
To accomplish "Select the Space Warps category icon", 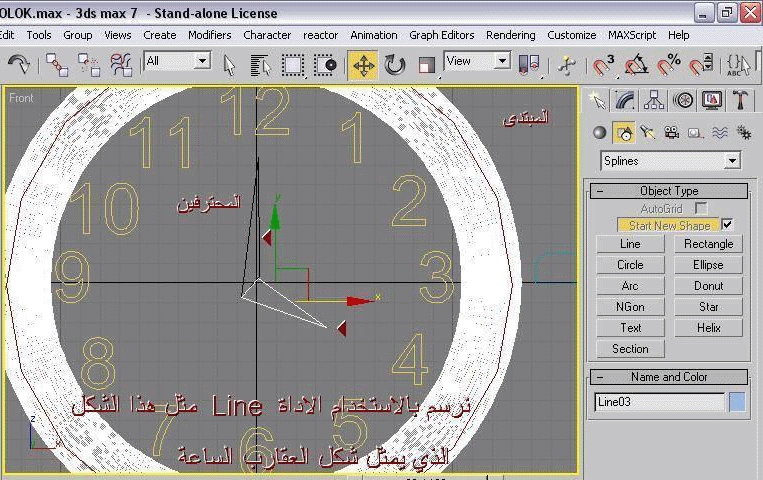I will (720, 132).
